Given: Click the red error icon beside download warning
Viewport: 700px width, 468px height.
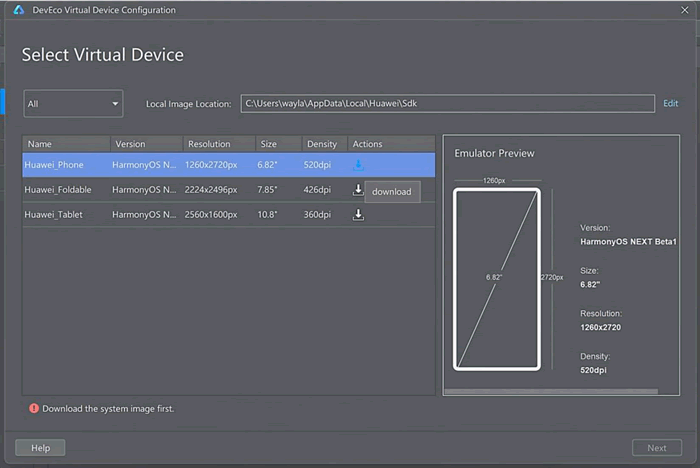Looking at the screenshot, I should (34, 408).
